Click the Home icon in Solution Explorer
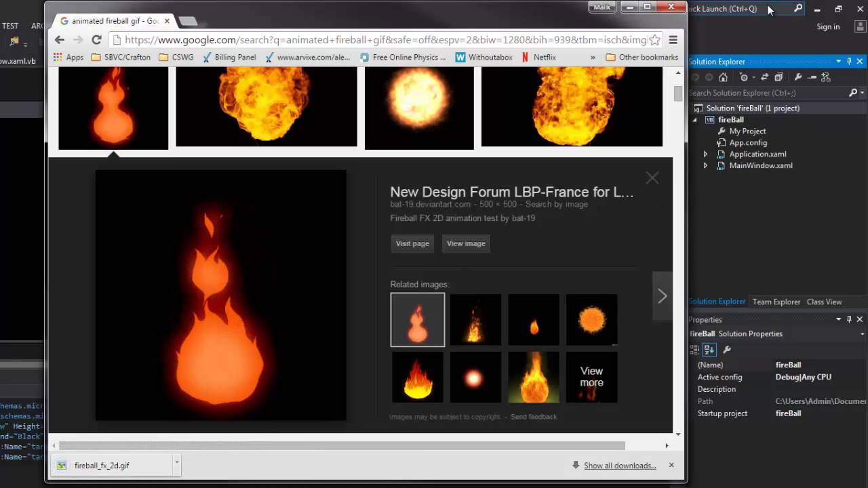868x488 pixels. [724, 77]
